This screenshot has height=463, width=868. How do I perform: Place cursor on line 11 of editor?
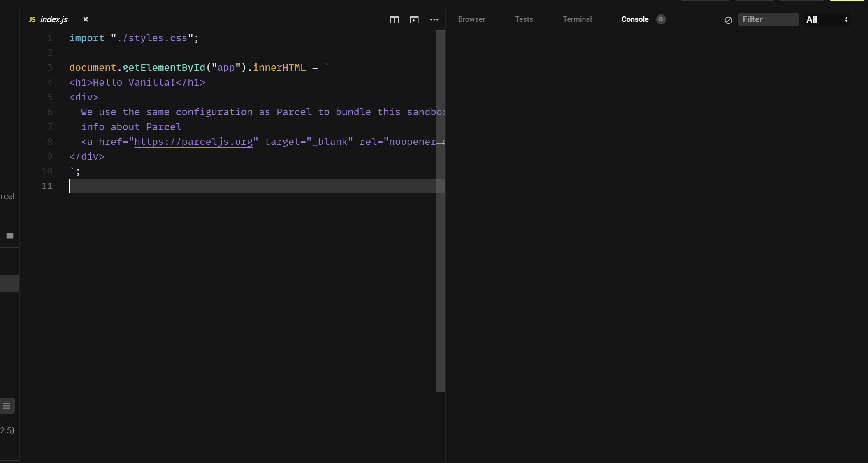click(247, 186)
